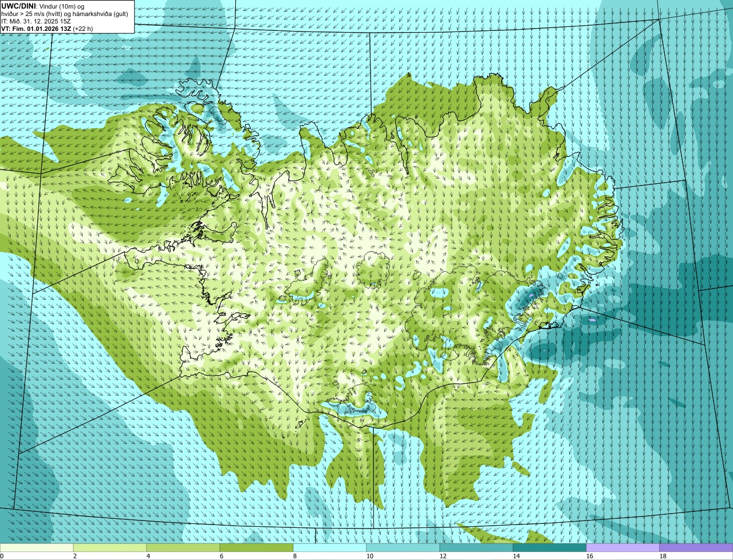
Task: Click the legend tick label "12" on the color bar
Action: pos(443,556)
